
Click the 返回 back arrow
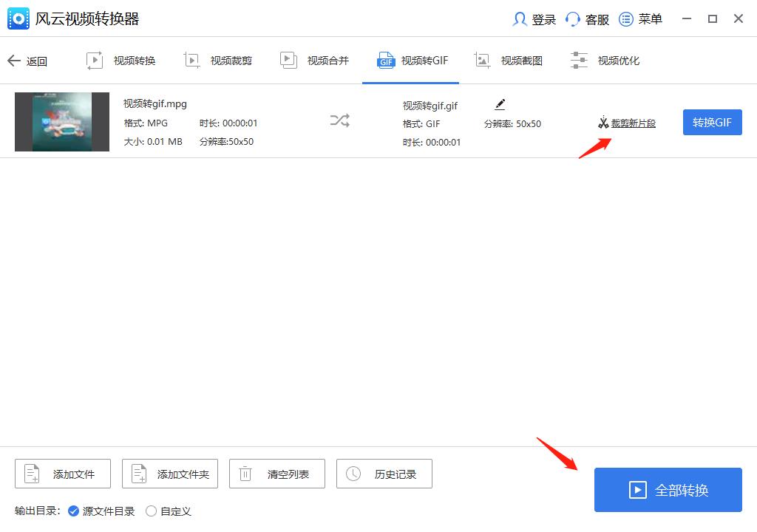point(28,61)
